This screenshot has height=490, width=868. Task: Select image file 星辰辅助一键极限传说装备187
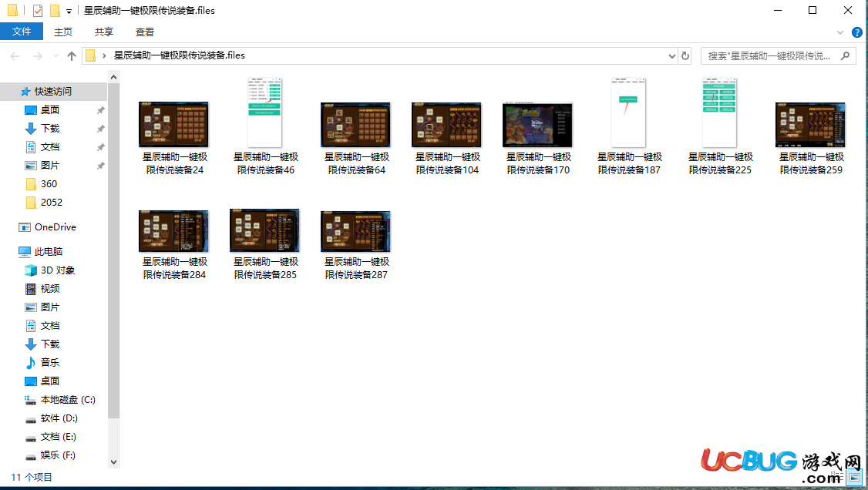pos(629,127)
